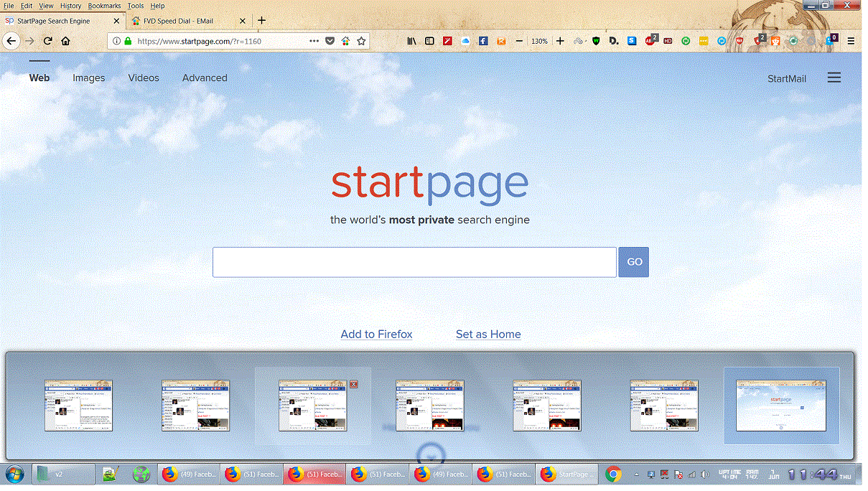The width and height of the screenshot is (868, 491).
Task: Click the HD extension toolbar icon
Action: [668, 41]
